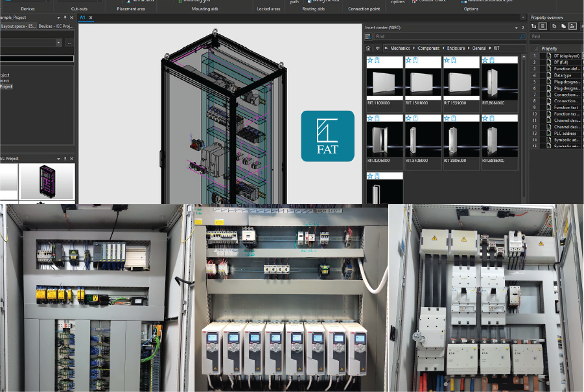
Task: Click the filter ellipsis button in navigator
Action: coord(69,43)
